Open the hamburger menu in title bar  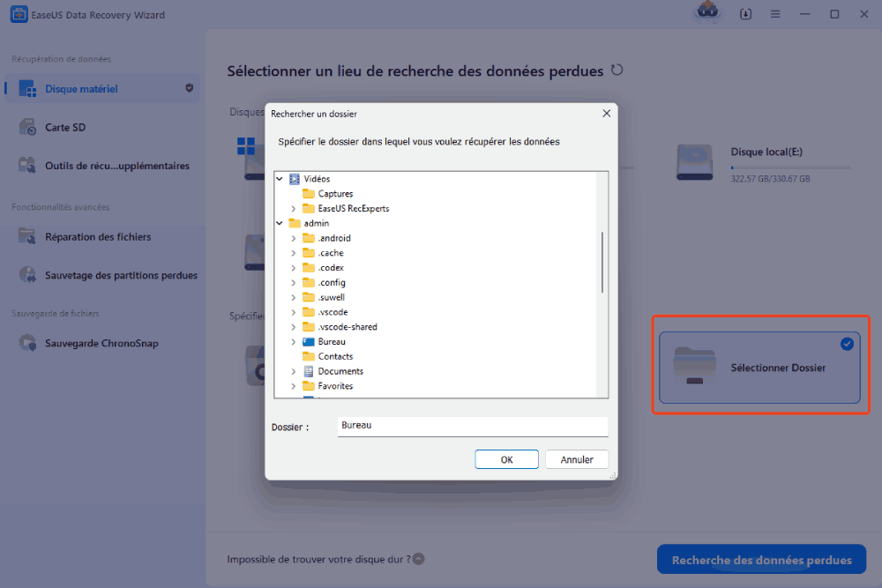[x=775, y=14]
